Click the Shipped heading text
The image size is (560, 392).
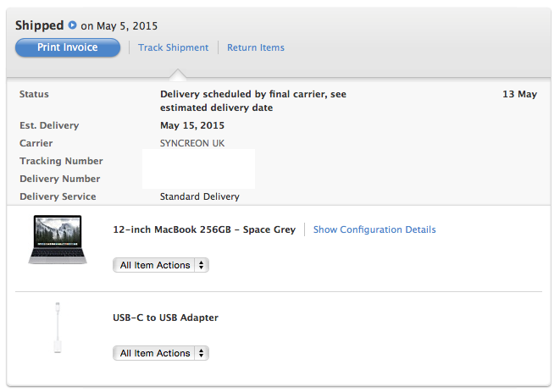39,25
